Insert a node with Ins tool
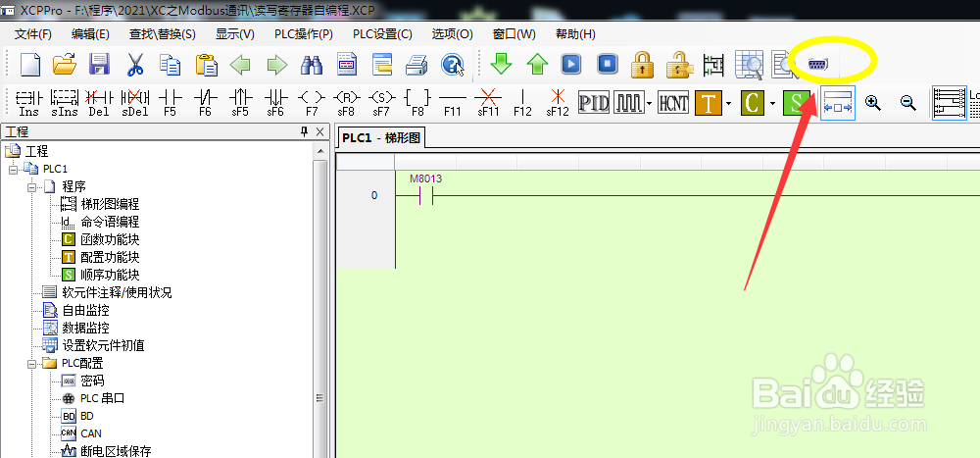 click(x=28, y=103)
